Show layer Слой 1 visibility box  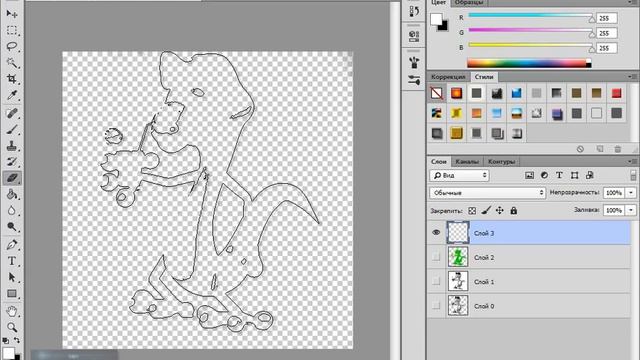436,281
